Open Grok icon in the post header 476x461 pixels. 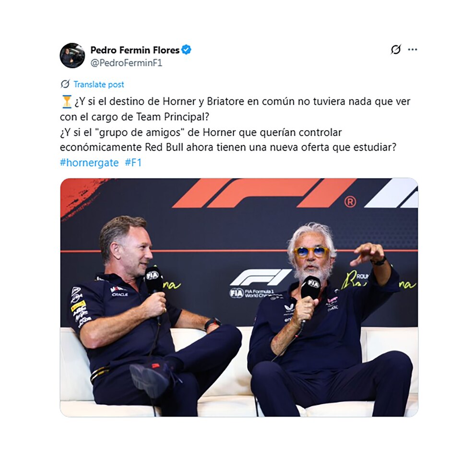tap(395, 49)
